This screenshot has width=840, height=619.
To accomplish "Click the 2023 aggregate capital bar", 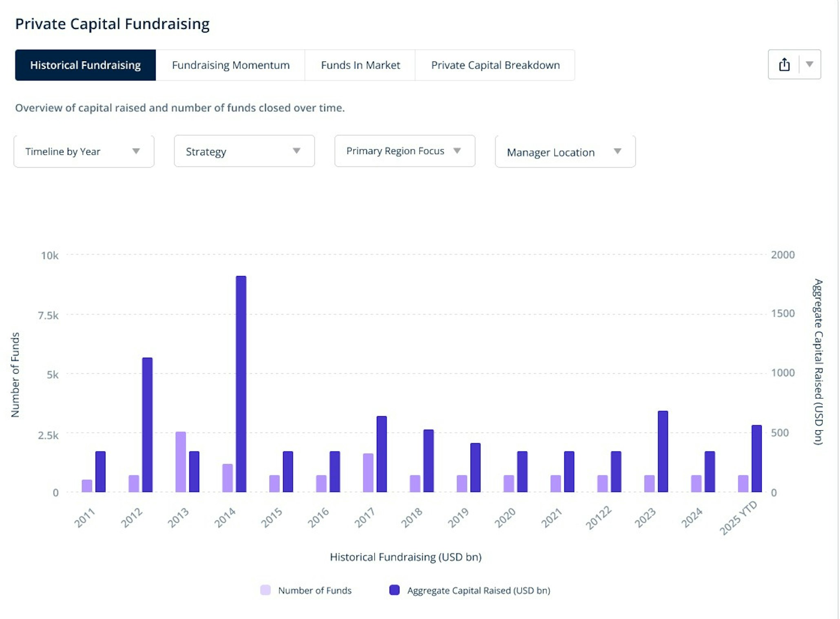I will 663,452.
